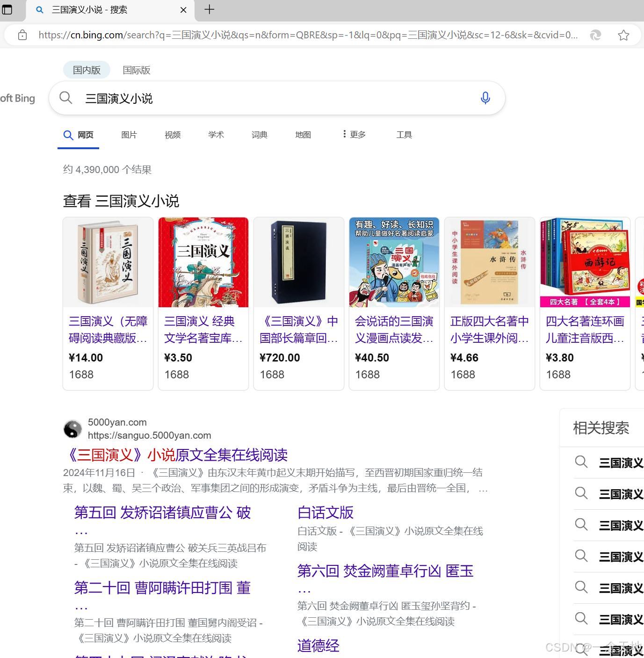This screenshot has height=658, width=644.
Task: Open the 四大名著 西游记 box set image
Action: [585, 262]
